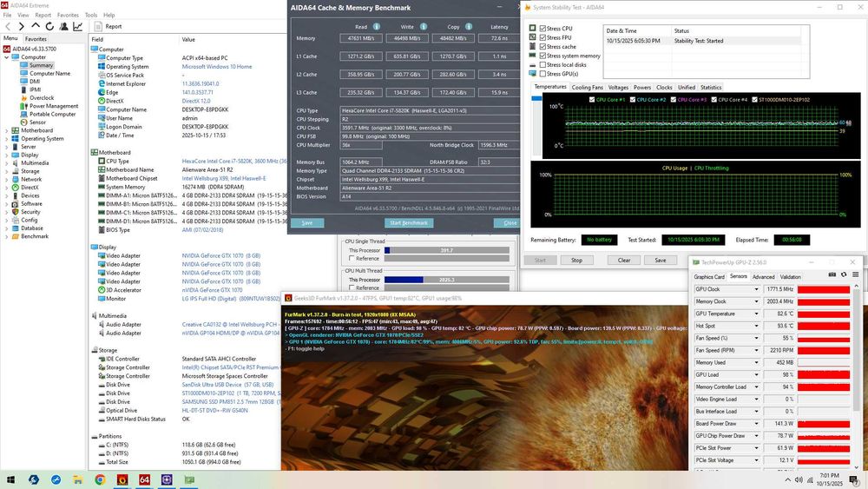The image size is (868, 489).
Task: Select Computer Name in the tree
Action: tap(49, 74)
